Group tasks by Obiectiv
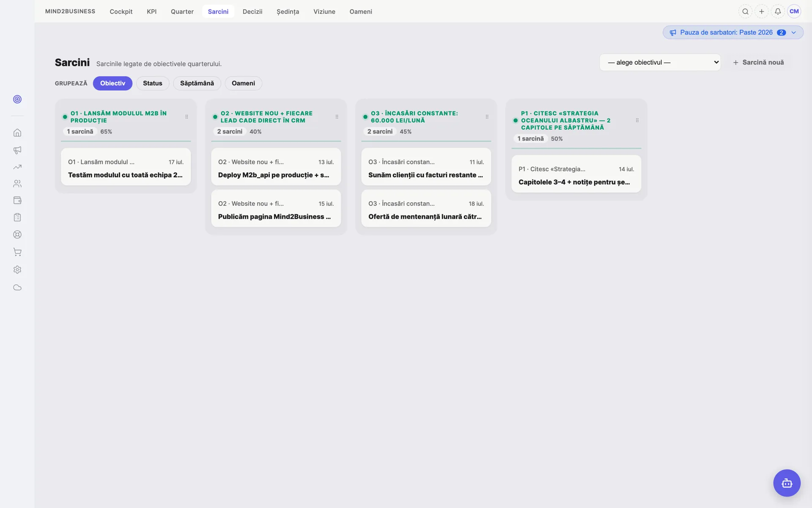Viewport: 812px width, 508px height. tap(112, 83)
